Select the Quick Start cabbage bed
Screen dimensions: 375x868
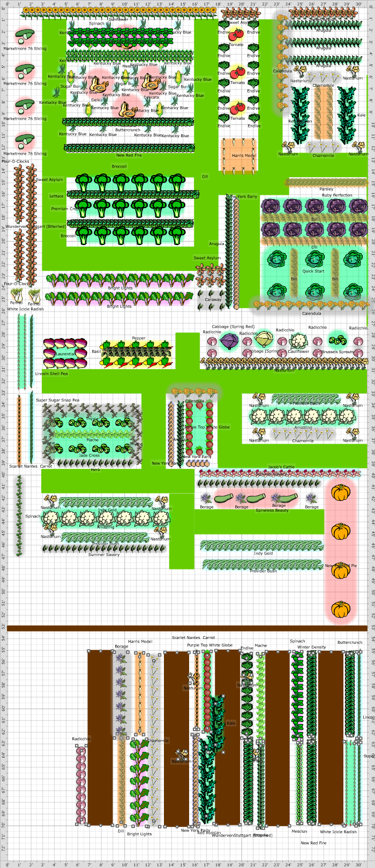coord(313,275)
